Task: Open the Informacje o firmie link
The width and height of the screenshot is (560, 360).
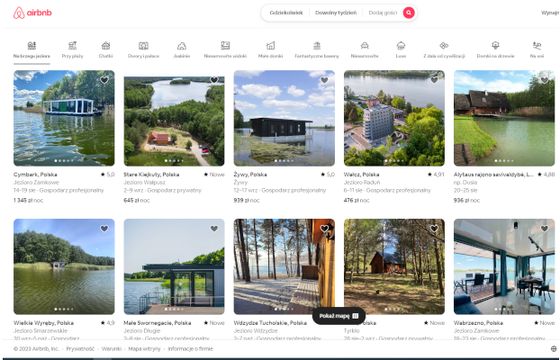Action: [190, 349]
